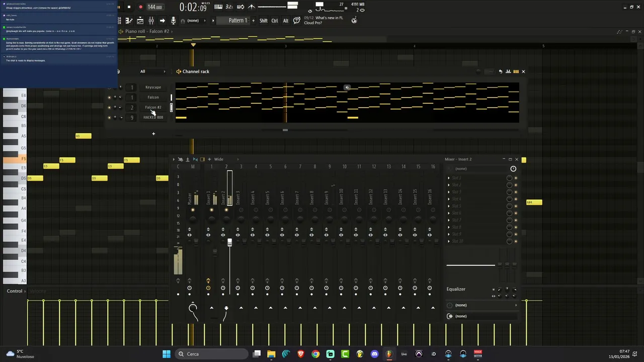Select the A5 note in piano roll
The image size is (644, 362).
click(x=84, y=136)
